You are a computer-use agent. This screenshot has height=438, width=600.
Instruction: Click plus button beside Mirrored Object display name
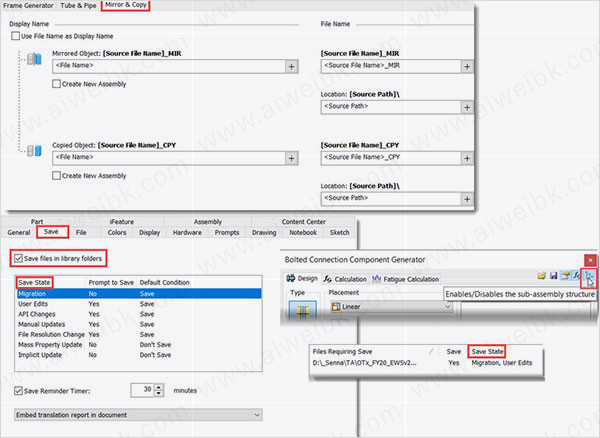(292, 67)
